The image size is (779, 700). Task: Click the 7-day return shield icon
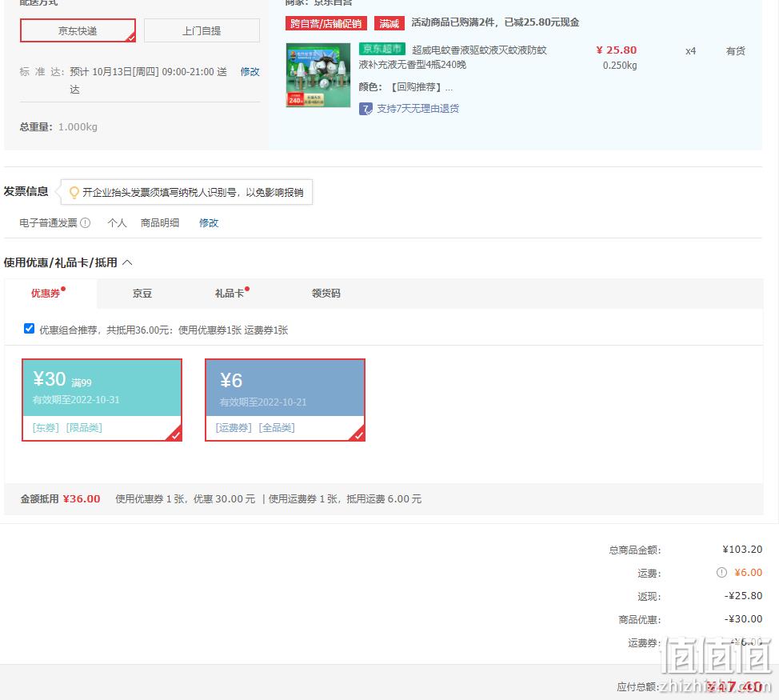(x=366, y=109)
